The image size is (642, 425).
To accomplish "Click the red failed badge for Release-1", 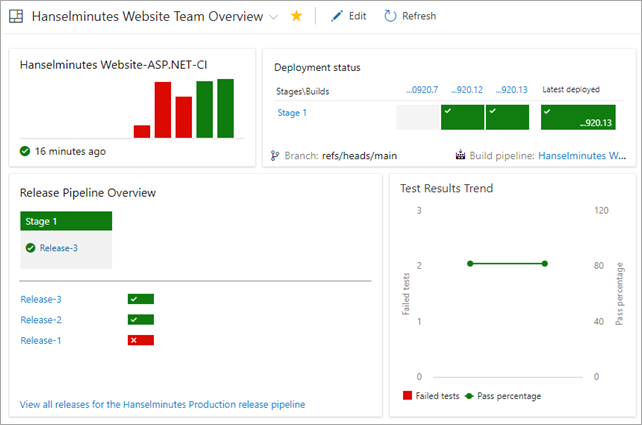I will 141,340.
